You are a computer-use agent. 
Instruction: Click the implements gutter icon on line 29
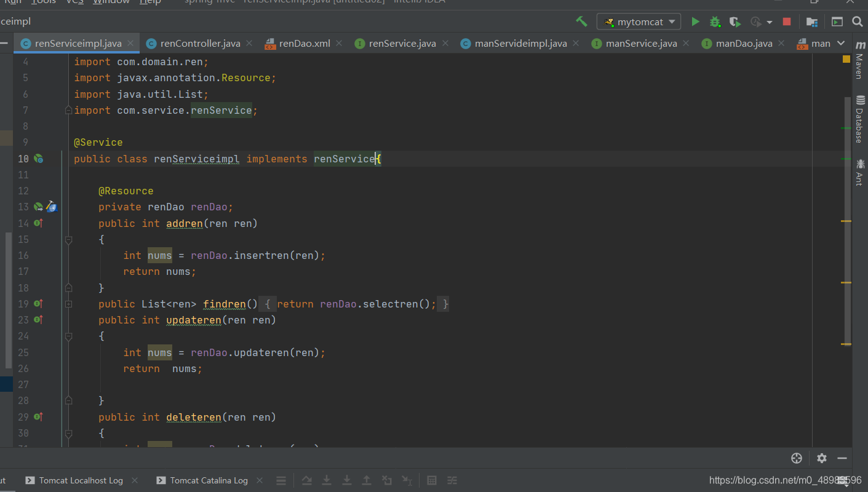tap(38, 417)
